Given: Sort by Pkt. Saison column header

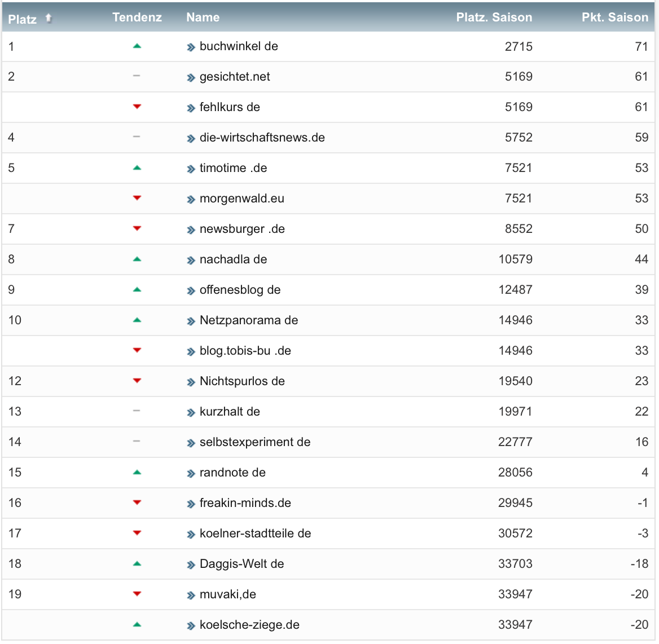Looking at the screenshot, I should 615,17.
